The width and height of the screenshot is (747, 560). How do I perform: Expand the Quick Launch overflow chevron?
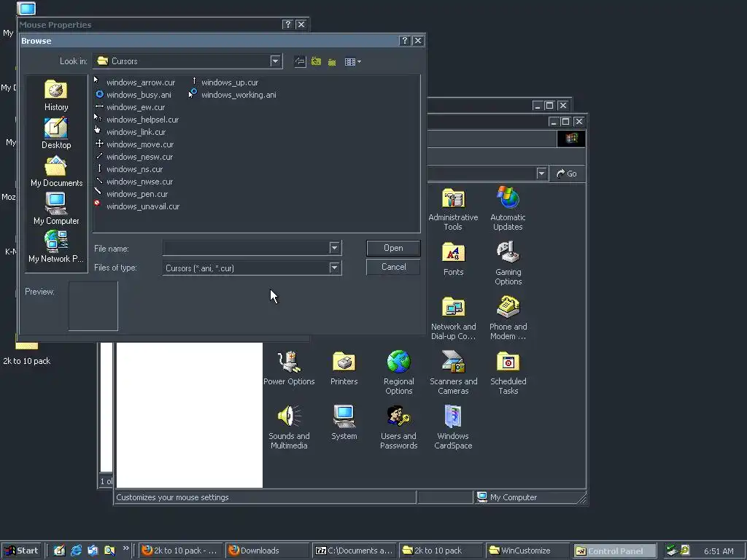(x=125, y=548)
